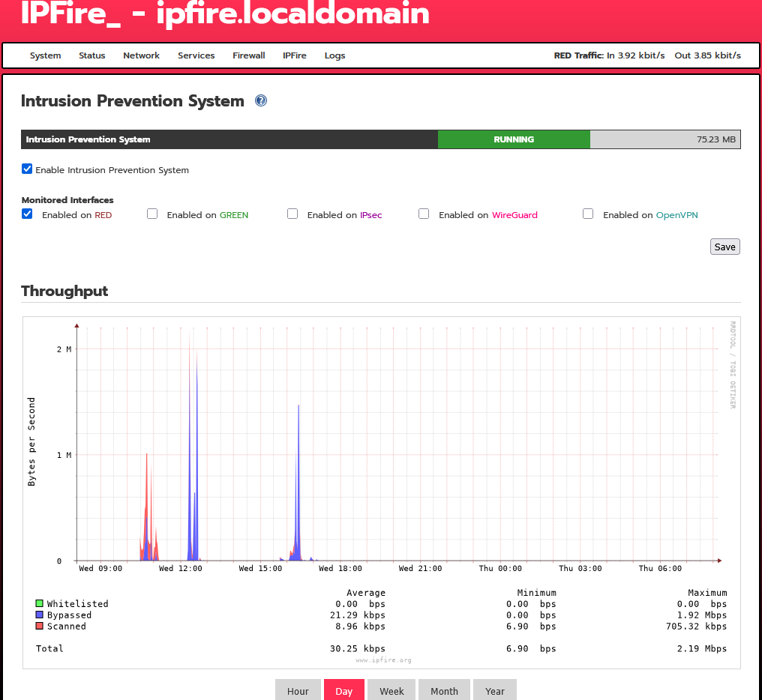Click the Thu 00:00 axis label
This screenshot has width=762, height=700.
(x=500, y=568)
